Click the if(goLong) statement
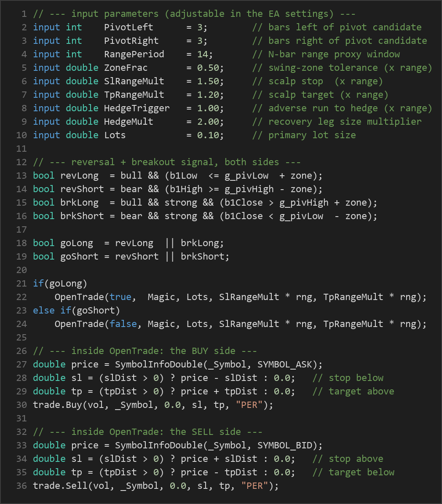This screenshot has width=442, height=504. click(60, 284)
